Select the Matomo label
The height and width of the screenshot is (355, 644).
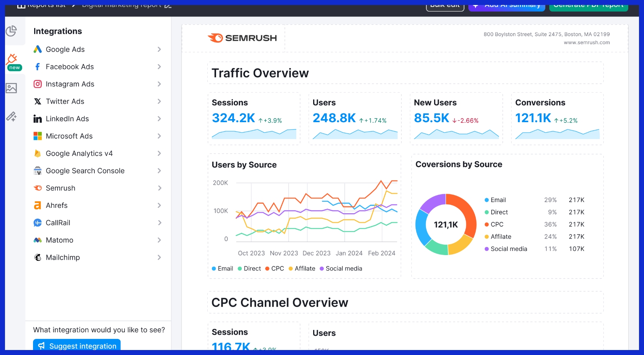(59, 240)
